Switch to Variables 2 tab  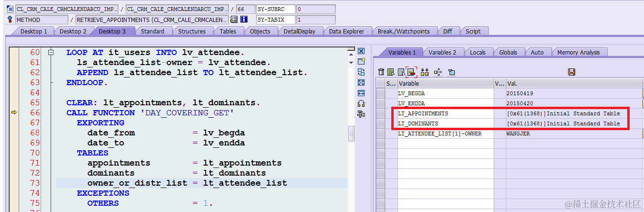(x=442, y=52)
